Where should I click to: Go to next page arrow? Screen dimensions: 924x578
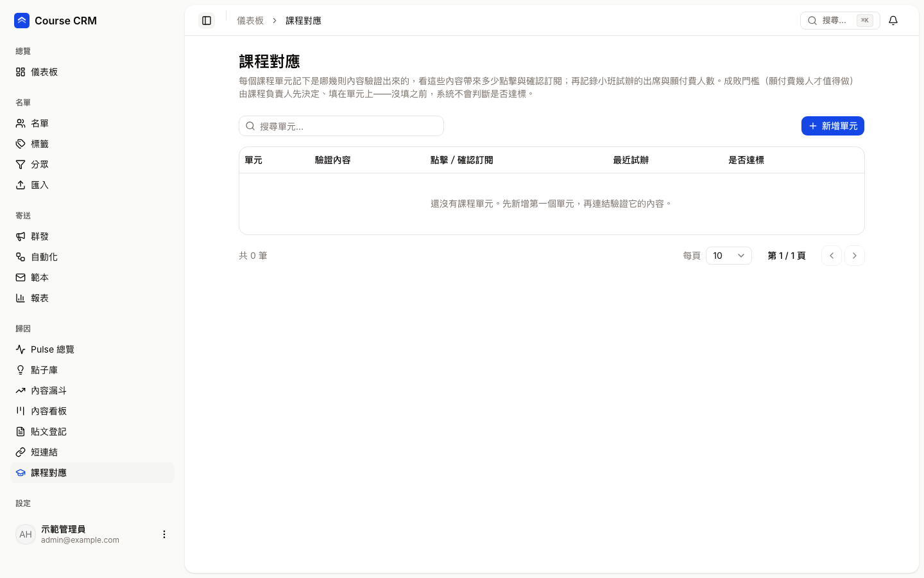855,256
